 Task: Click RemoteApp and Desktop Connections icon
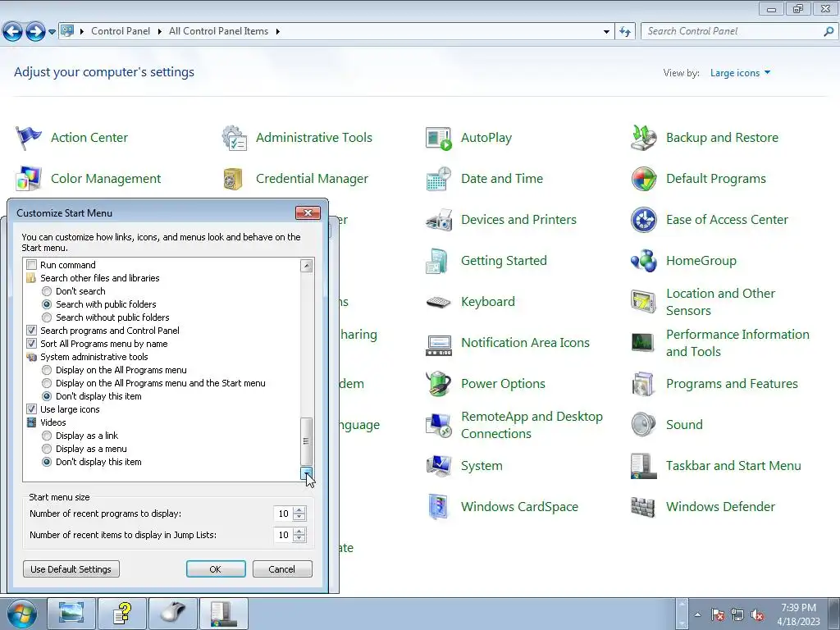pos(439,426)
